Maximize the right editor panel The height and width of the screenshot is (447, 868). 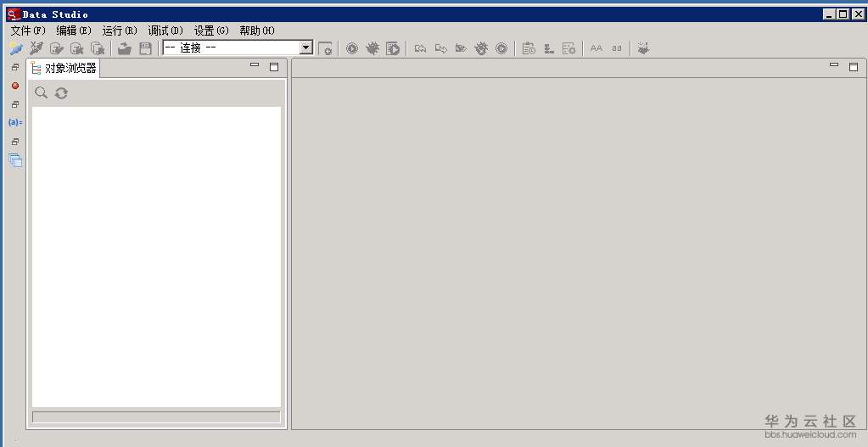pyautogui.click(x=854, y=67)
